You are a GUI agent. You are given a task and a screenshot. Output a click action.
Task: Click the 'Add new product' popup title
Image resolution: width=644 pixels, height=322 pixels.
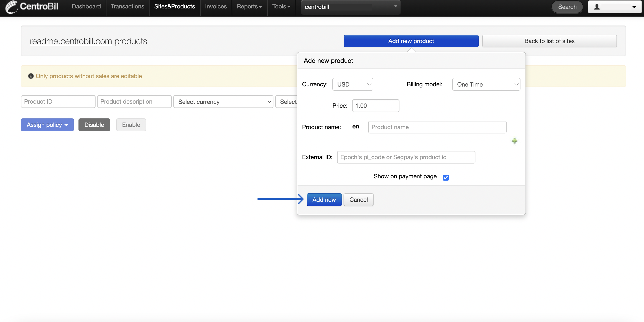(328, 61)
